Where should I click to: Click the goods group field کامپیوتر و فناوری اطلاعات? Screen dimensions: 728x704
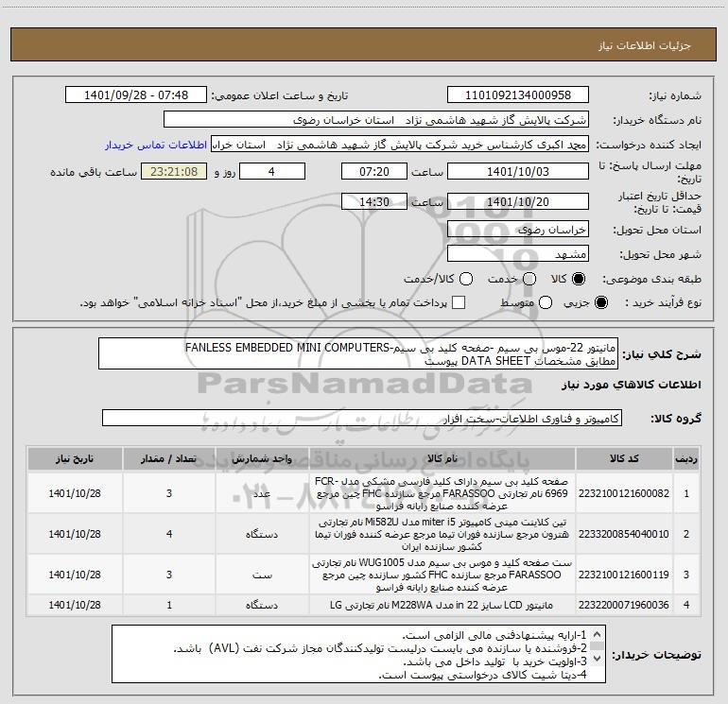362,418
